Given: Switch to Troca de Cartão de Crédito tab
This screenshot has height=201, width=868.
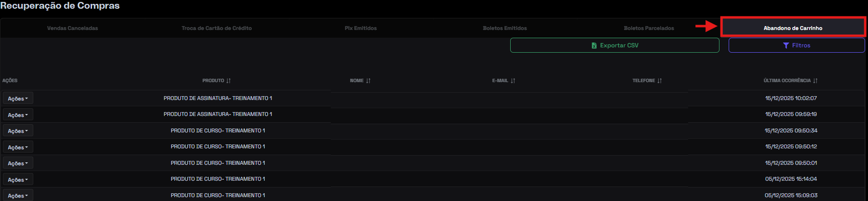Looking at the screenshot, I should click(x=217, y=28).
